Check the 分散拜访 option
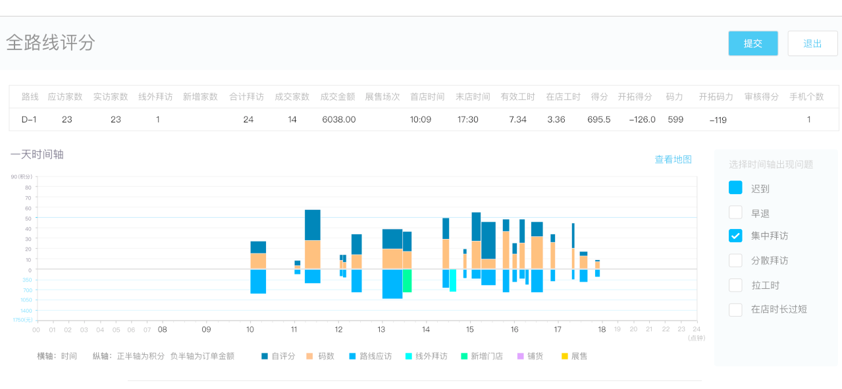842x389 pixels. click(x=736, y=261)
